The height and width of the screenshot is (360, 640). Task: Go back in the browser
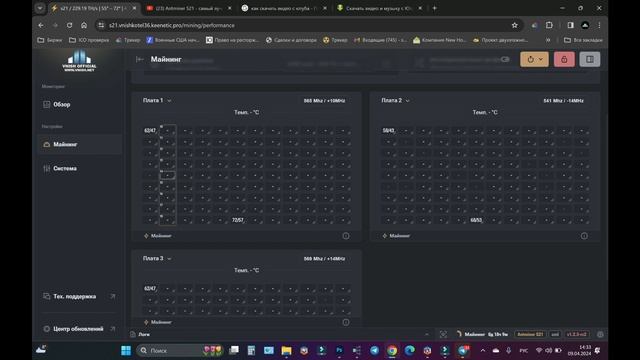click(x=41, y=25)
